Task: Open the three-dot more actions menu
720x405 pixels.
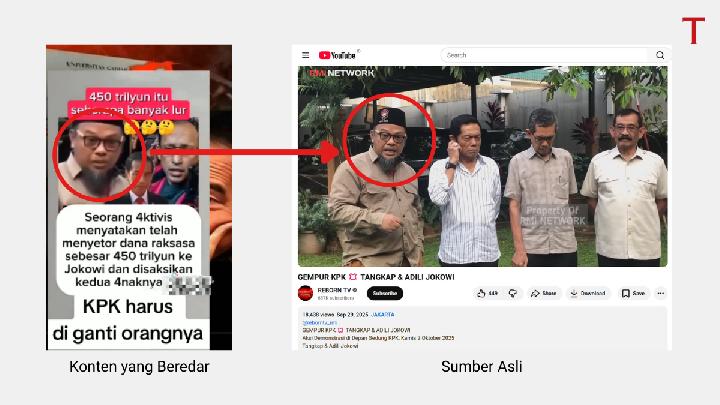Action: [x=661, y=293]
